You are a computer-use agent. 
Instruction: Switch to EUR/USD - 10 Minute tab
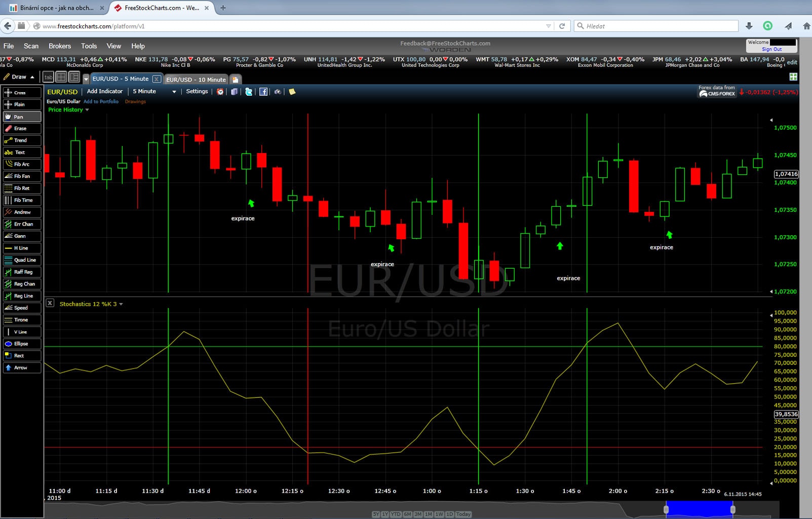[x=196, y=80]
